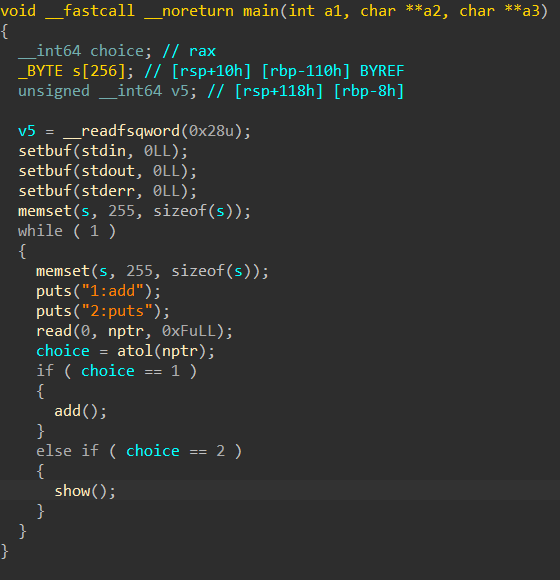
Task: Click the atol call
Action: pos(135,351)
